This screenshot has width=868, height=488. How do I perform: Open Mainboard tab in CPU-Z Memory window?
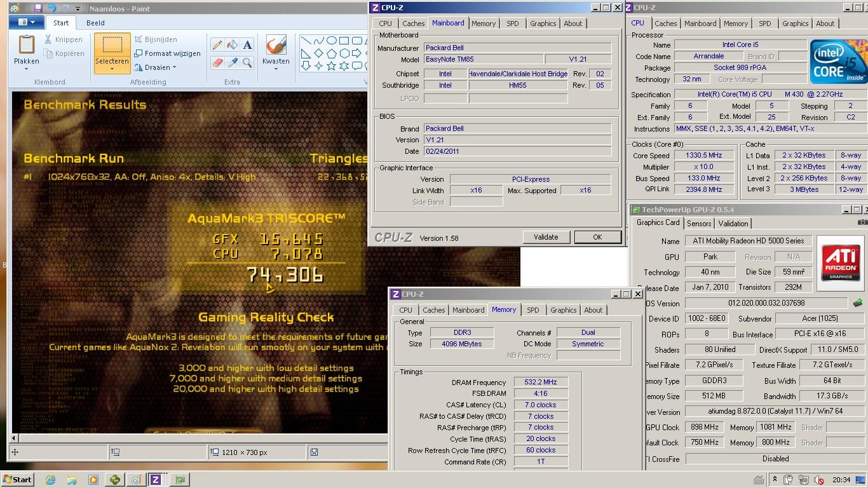[x=468, y=310]
